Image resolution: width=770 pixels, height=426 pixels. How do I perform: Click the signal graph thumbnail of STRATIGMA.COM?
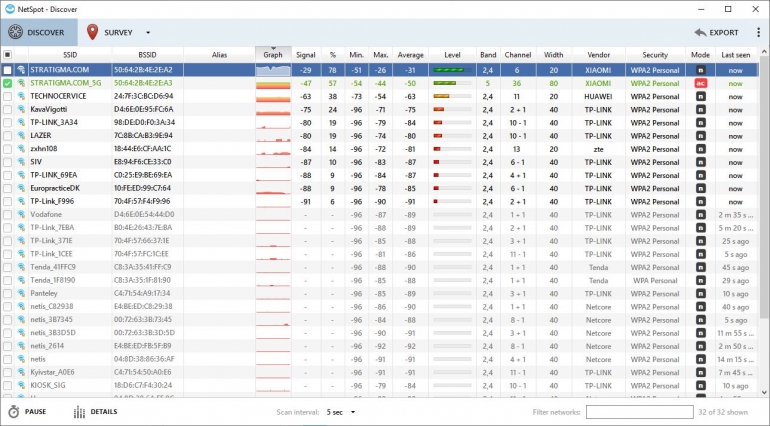pyautogui.click(x=273, y=70)
